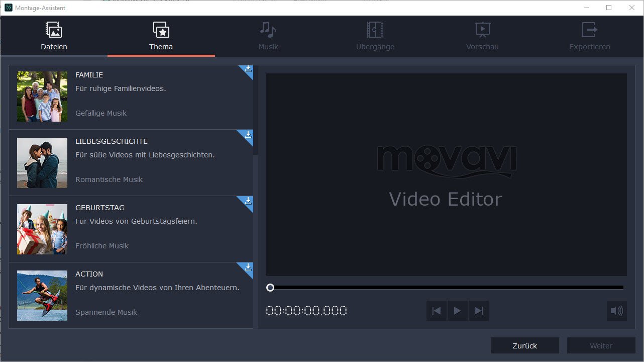Play the video preview
The width and height of the screenshot is (644, 362).
pyautogui.click(x=457, y=311)
